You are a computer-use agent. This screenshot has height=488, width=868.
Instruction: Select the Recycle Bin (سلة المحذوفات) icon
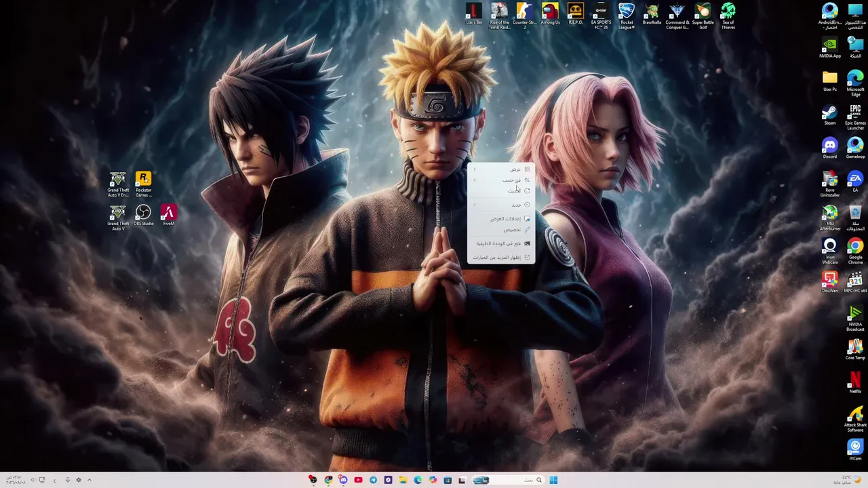click(855, 218)
